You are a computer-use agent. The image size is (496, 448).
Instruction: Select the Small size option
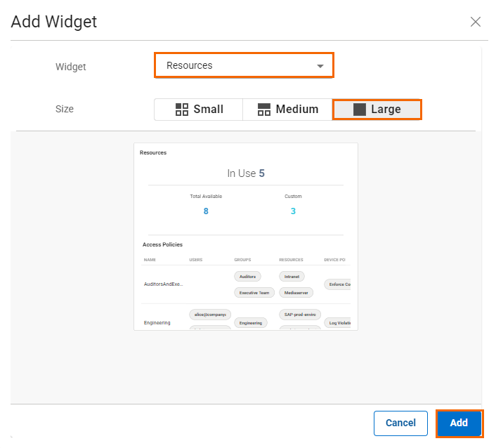(199, 110)
